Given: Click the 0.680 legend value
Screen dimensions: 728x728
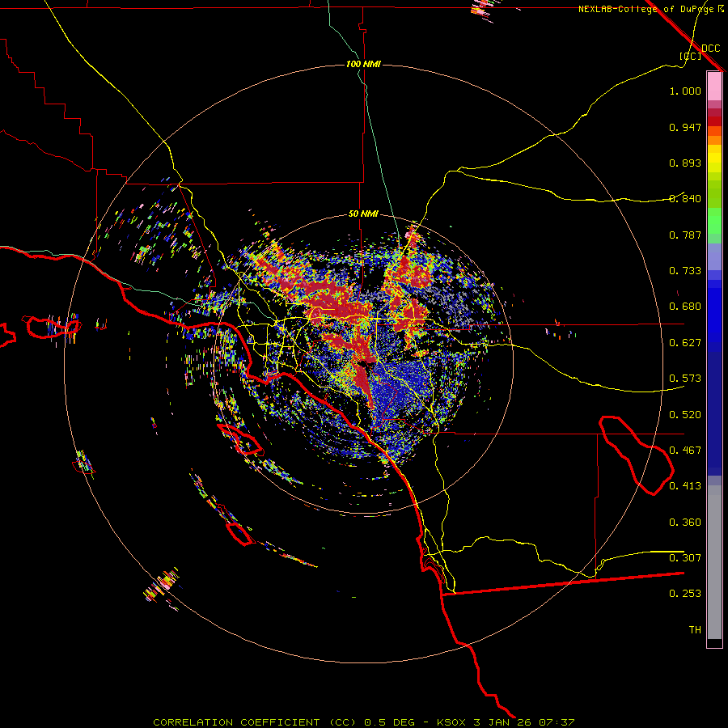Looking at the screenshot, I should (685, 307).
